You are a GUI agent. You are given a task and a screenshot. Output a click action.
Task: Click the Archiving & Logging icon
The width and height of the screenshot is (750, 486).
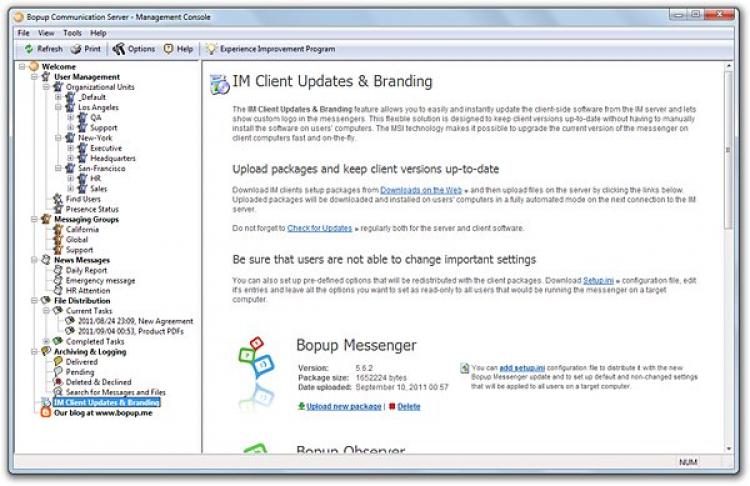[x=46, y=351]
